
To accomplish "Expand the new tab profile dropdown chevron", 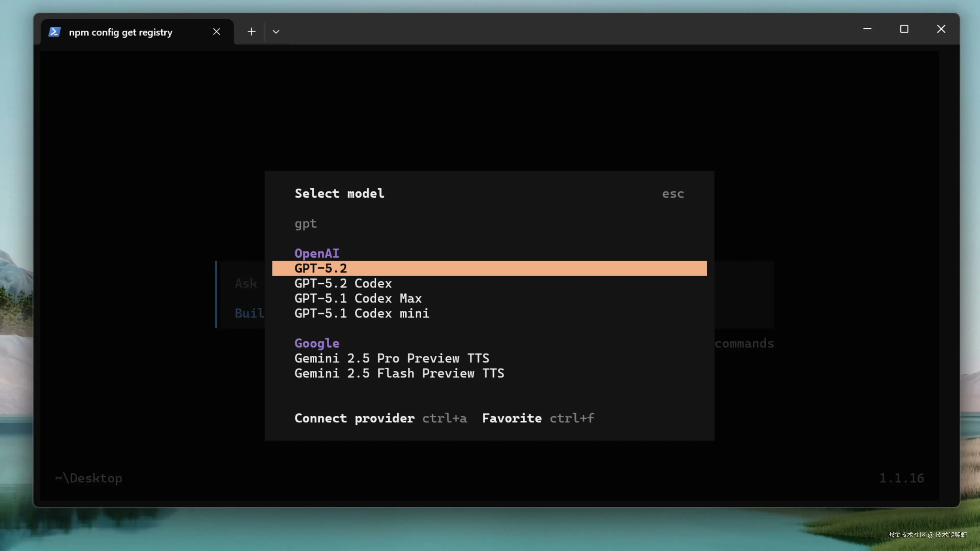I will [x=276, y=32].
